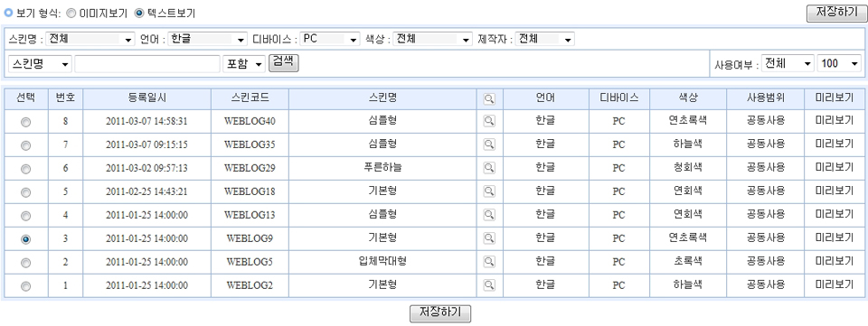Click magnifier icon in WEBLOG13 row

(489, 215)
